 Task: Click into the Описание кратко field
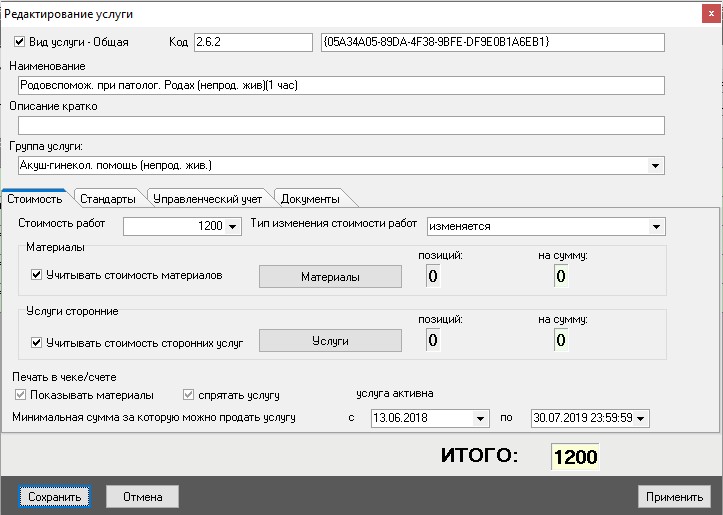pyautogui.click(x=341, y=125)
